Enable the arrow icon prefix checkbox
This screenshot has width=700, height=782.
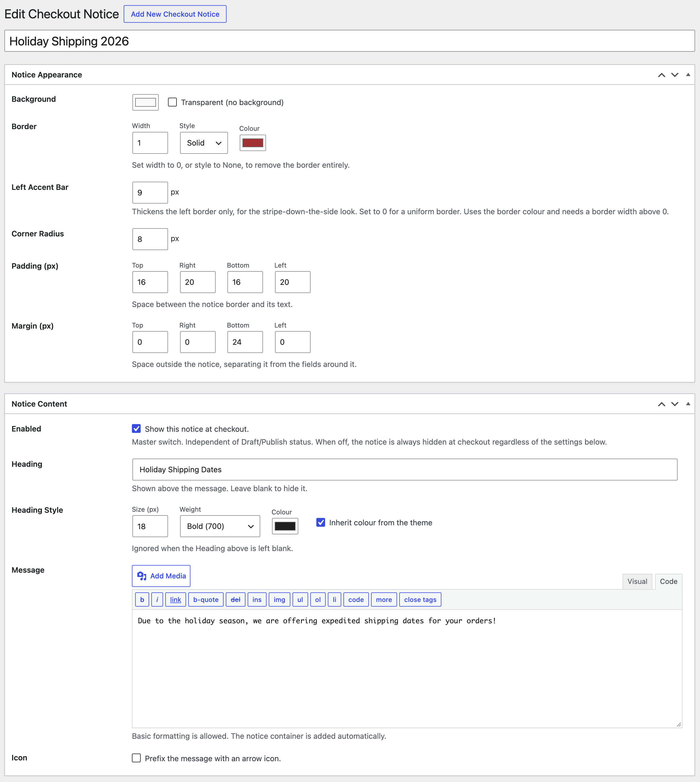[136, 758]
